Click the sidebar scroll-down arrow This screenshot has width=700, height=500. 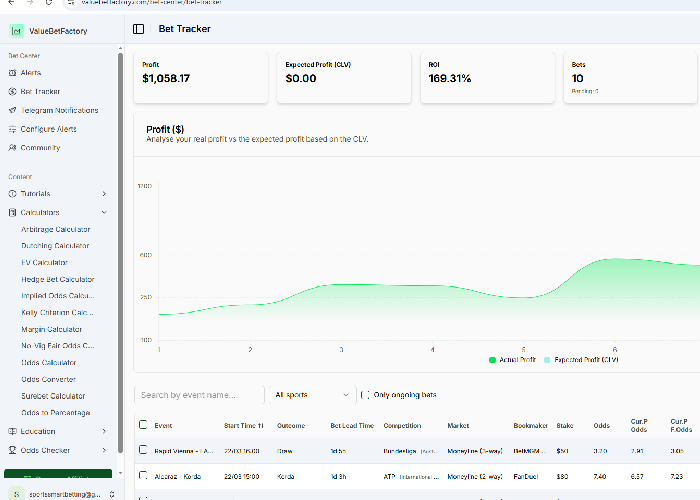(x=120, y=473)
